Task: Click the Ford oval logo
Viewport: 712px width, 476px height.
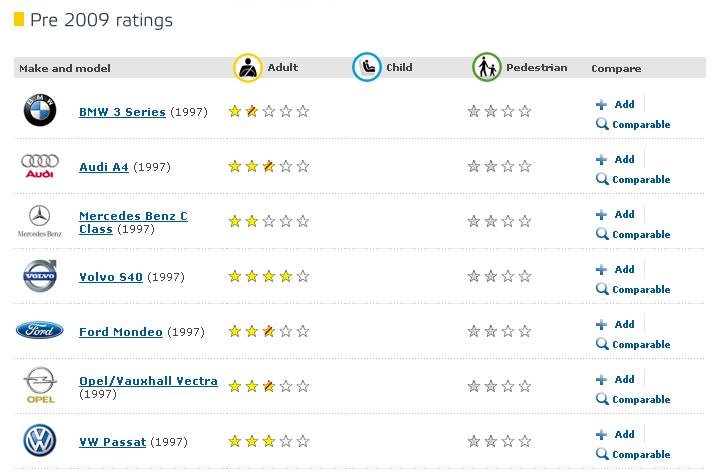Action: pos(40,330)
